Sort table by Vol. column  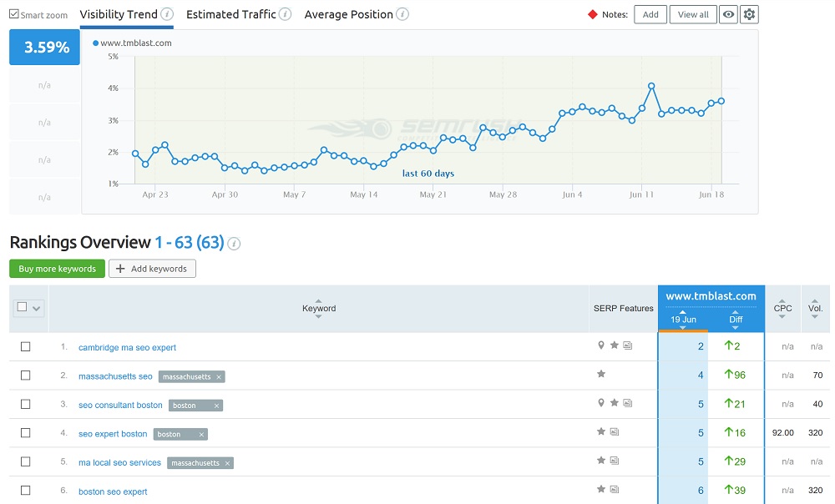coord(815,308)
